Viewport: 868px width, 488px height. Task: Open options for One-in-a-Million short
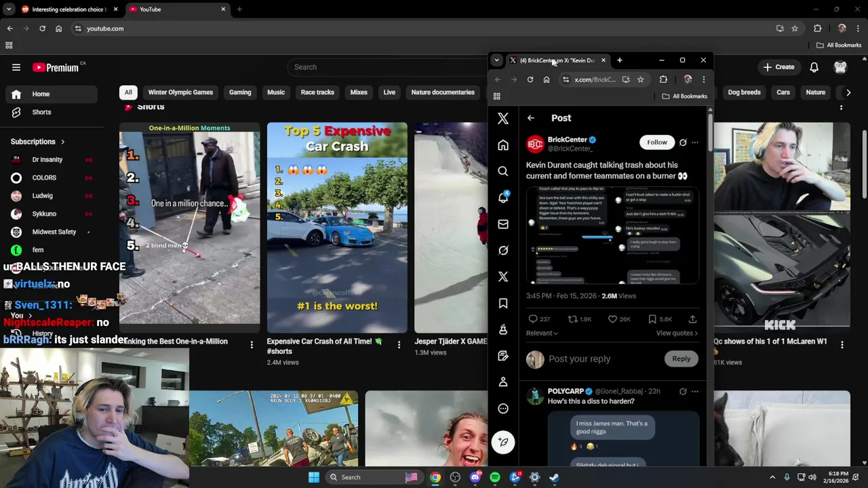252,345
